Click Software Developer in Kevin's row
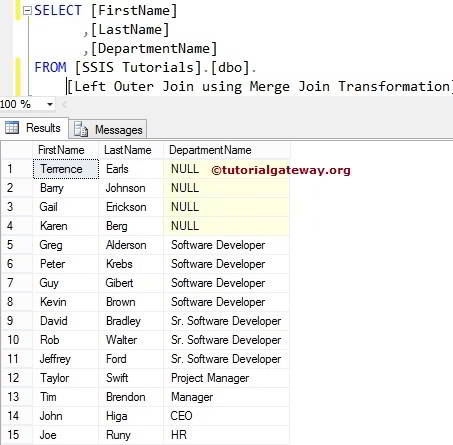 click(x=226, y=302)
